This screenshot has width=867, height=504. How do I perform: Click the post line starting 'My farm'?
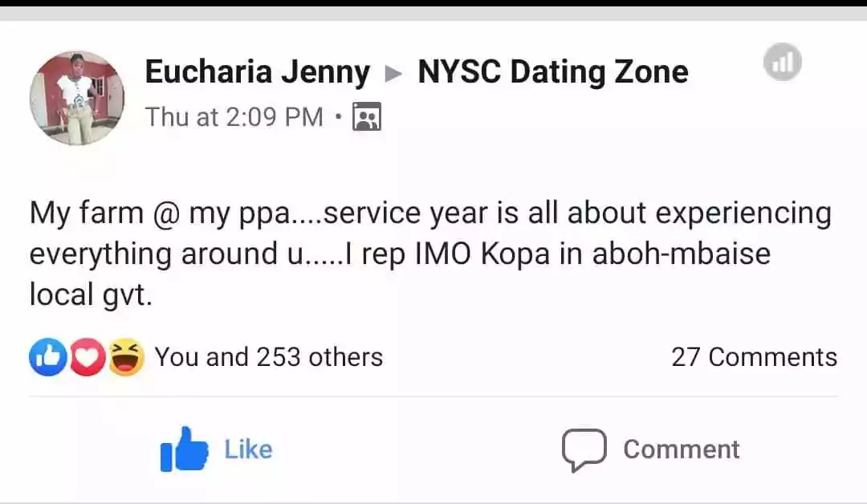(x=430, y=213)
